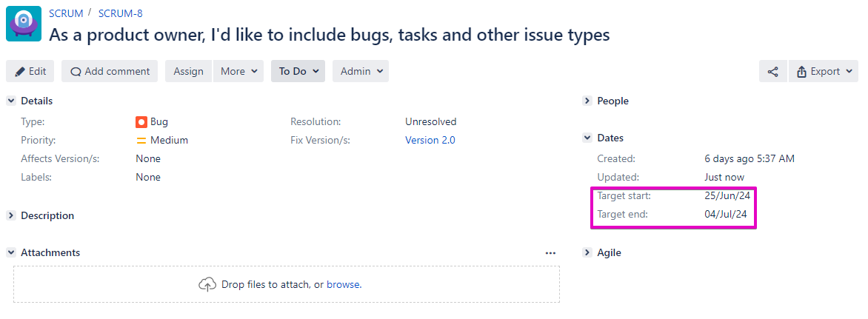This screenshot has height=319, width=868.
Task: Open the attachments three-dot options menu
Action: click(x=550, y=253)
